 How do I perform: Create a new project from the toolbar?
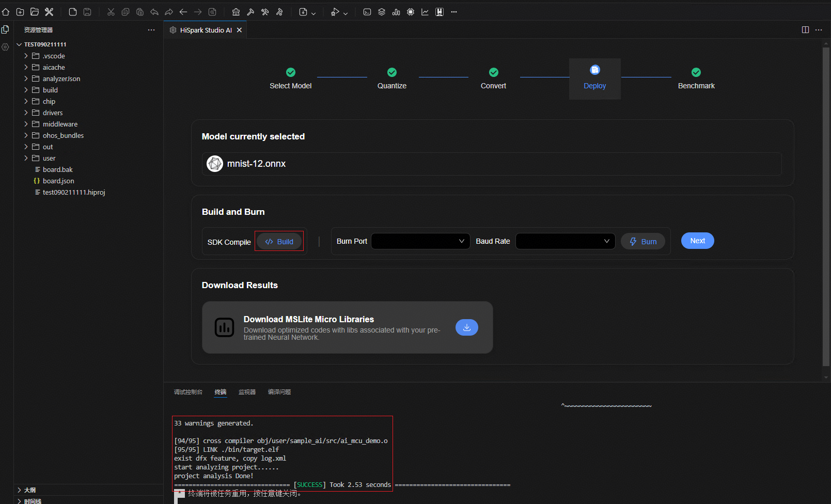20,12
